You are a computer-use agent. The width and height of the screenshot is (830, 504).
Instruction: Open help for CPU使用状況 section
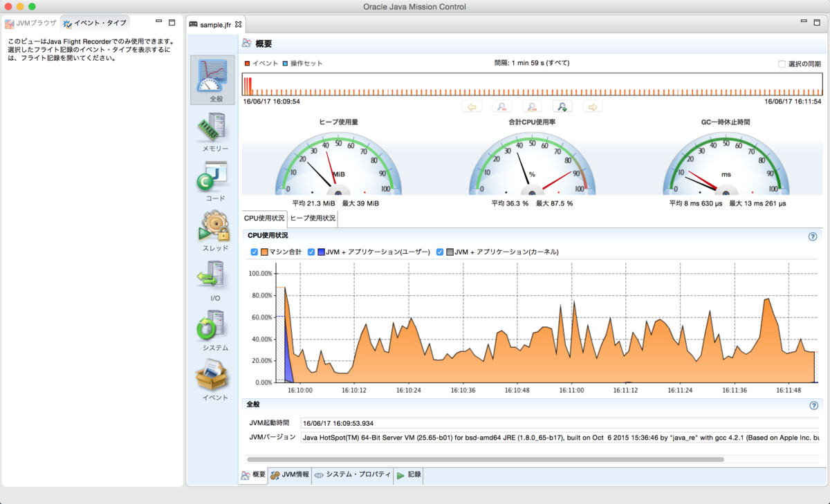pos(813,236)
